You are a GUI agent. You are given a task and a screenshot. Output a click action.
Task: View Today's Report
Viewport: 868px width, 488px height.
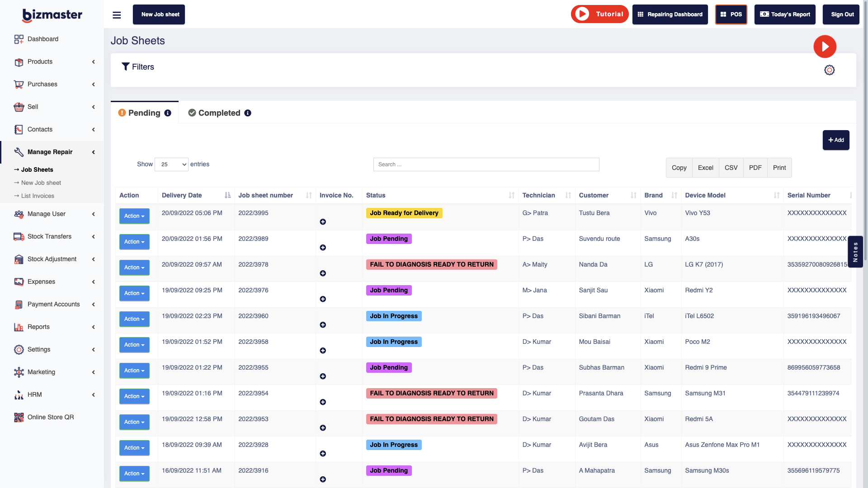784,14
